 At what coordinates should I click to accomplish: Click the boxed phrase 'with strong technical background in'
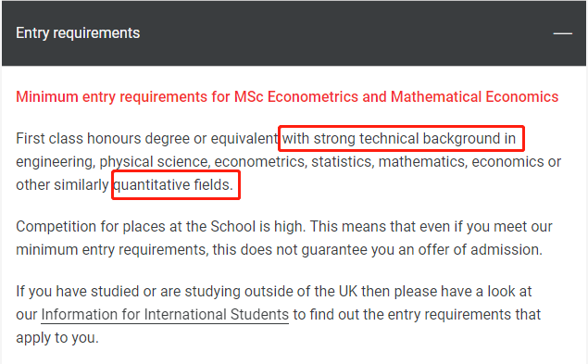tap(401, 139)
